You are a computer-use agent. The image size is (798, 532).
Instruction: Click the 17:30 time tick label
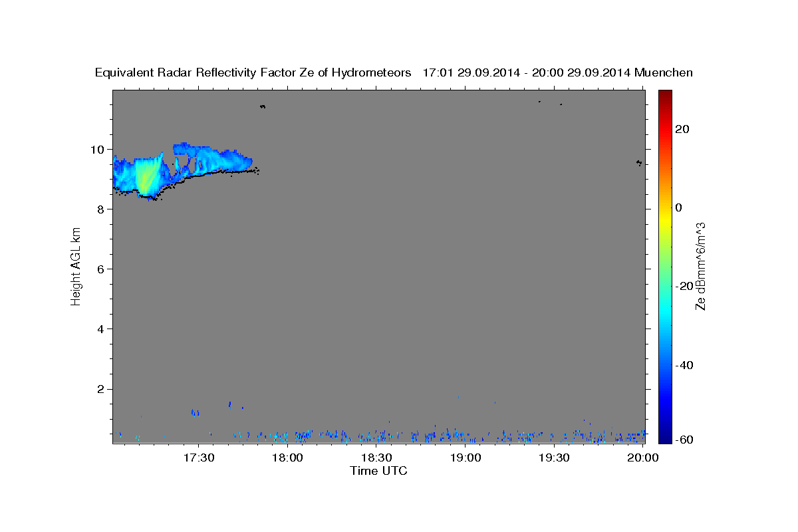click(199, 458)
